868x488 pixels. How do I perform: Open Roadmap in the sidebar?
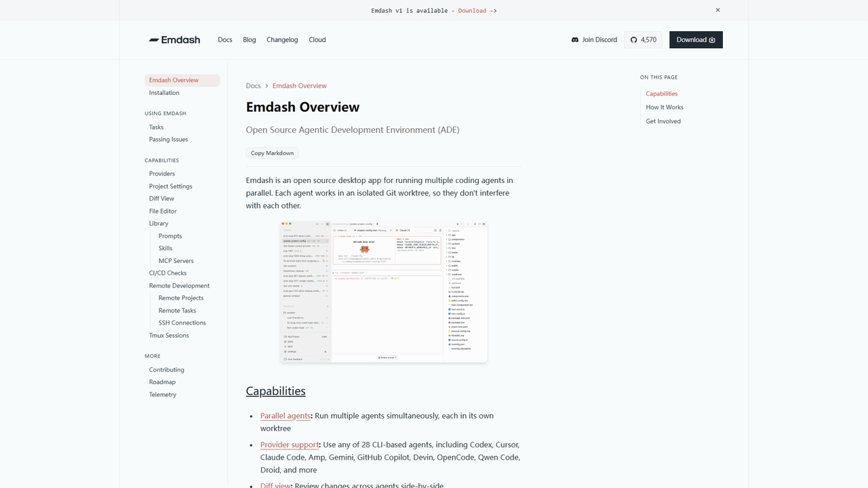(162, 382)
